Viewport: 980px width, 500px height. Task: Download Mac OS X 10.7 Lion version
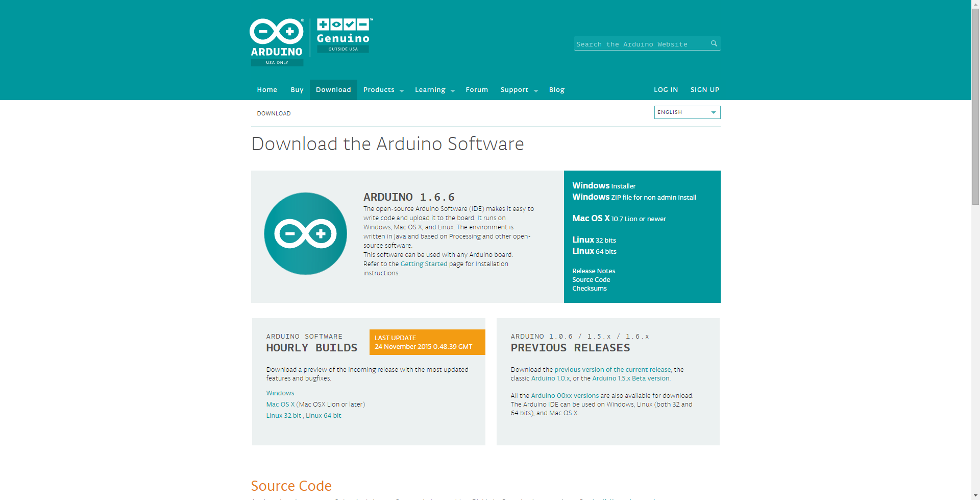[619, 219]
